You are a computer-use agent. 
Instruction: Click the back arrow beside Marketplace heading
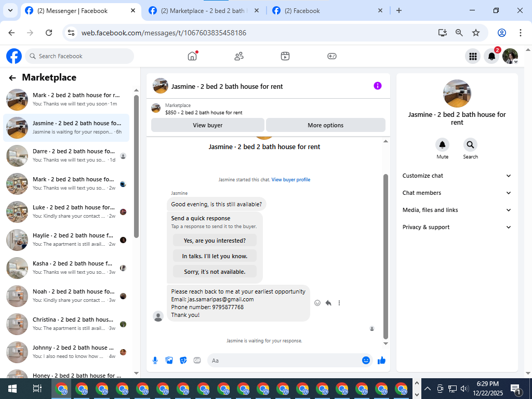click(x=12, y=78)
